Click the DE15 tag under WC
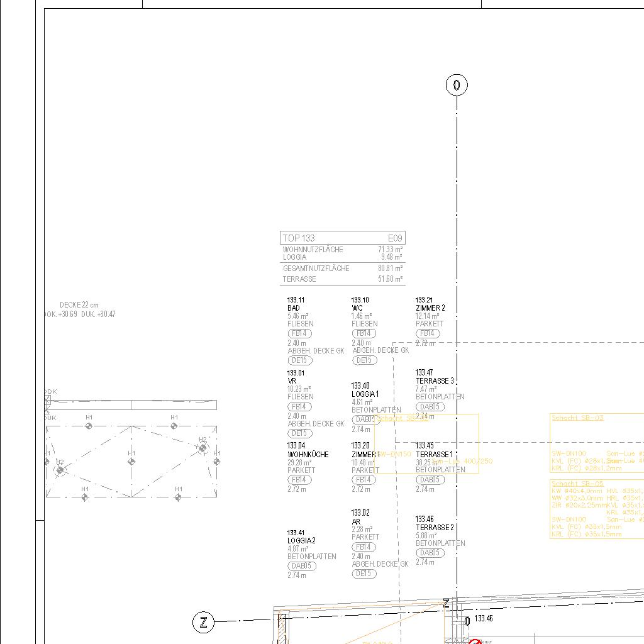644x644 pixels. click(x=364, y=360)
